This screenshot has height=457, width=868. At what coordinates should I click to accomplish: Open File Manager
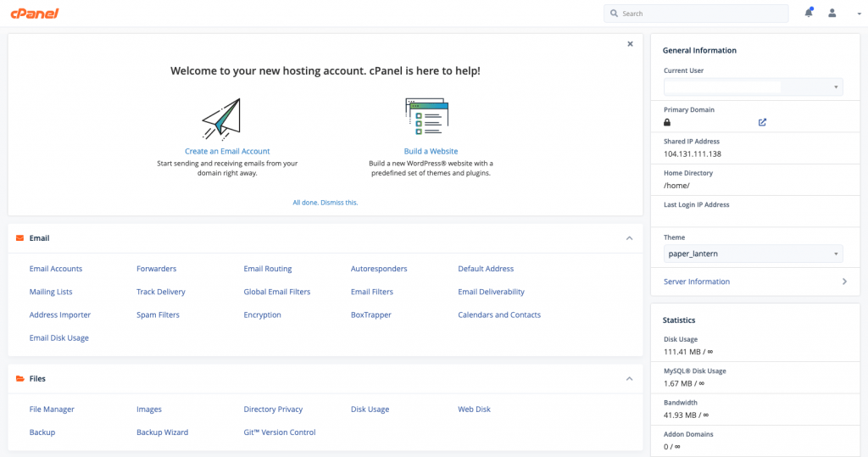coord(52,410)
